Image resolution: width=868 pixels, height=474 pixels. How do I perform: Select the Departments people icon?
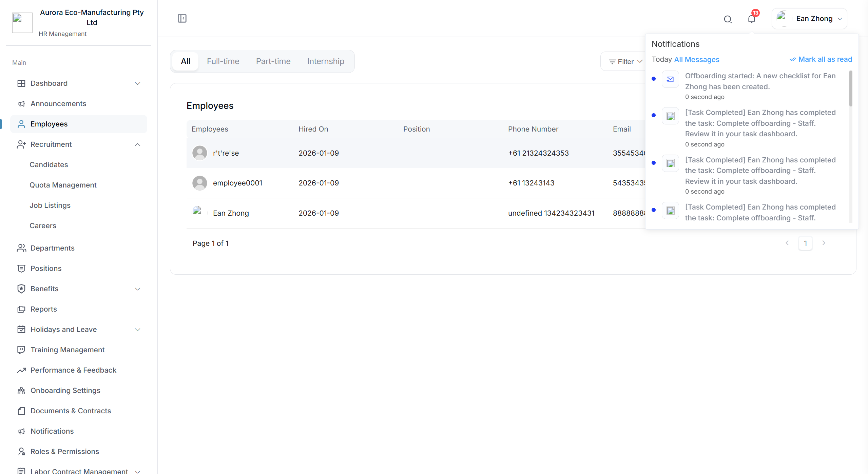point(21,248)
